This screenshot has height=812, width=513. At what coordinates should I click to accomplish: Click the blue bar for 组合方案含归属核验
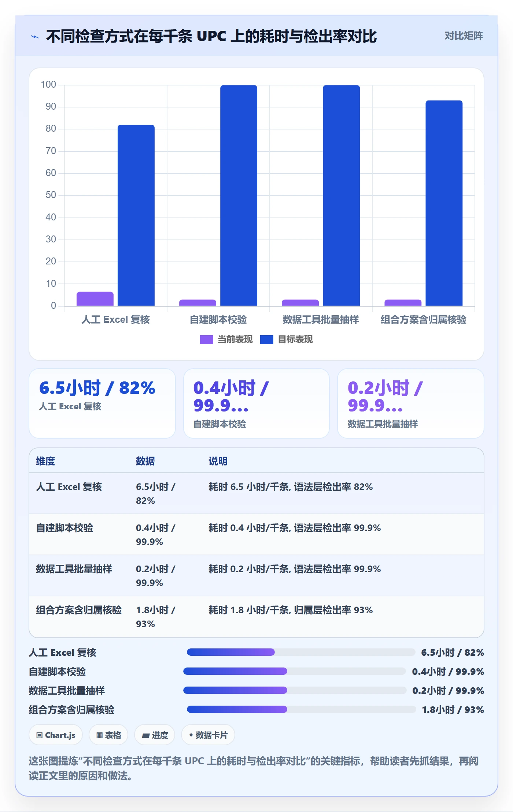(444, 203)
